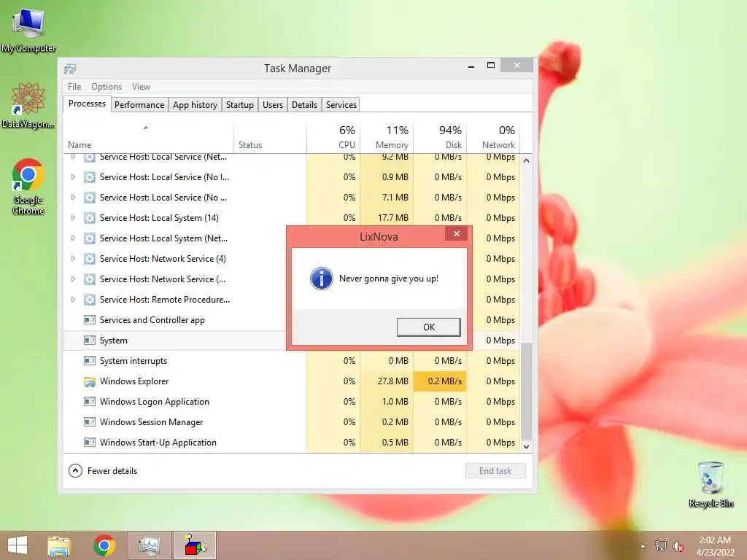
Task: Sort by the Name column header
Action: 148,138
